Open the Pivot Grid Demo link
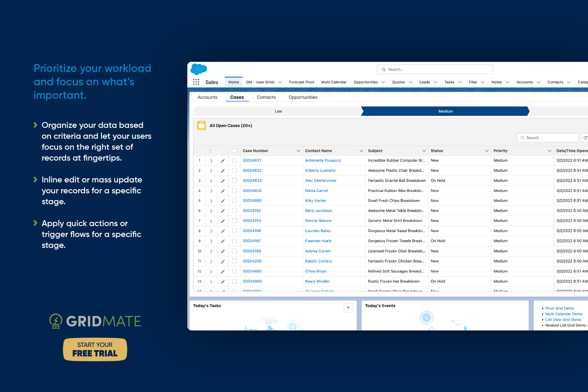 (x=559, y=308)
